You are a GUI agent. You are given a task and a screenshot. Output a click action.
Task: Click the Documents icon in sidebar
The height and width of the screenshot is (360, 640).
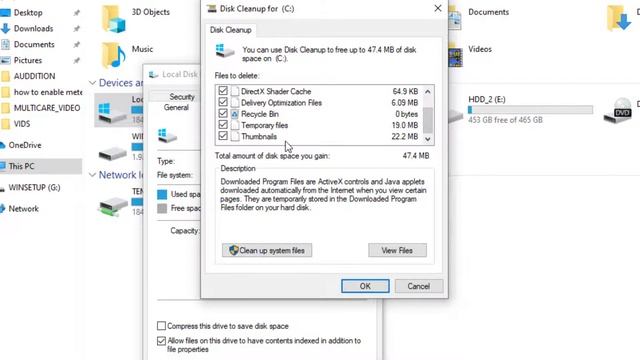tap(5, 44)
